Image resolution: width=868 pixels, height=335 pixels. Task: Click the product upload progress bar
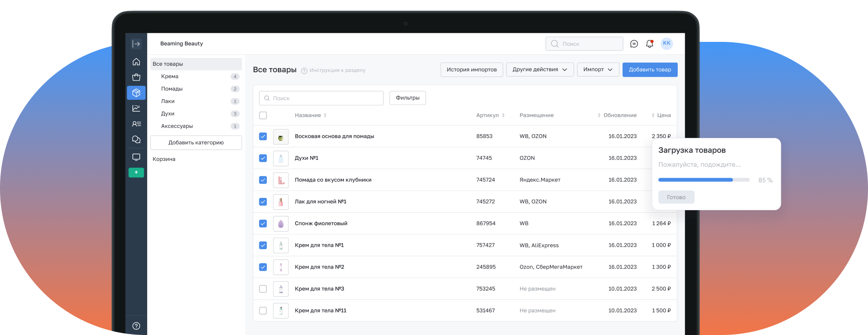[704, 180]
